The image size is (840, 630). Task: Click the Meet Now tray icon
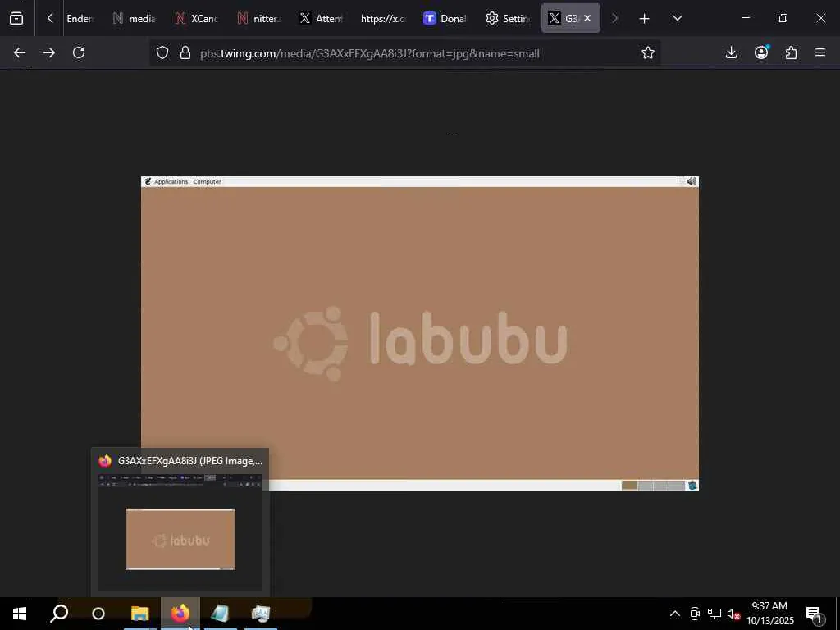[695, 614]
